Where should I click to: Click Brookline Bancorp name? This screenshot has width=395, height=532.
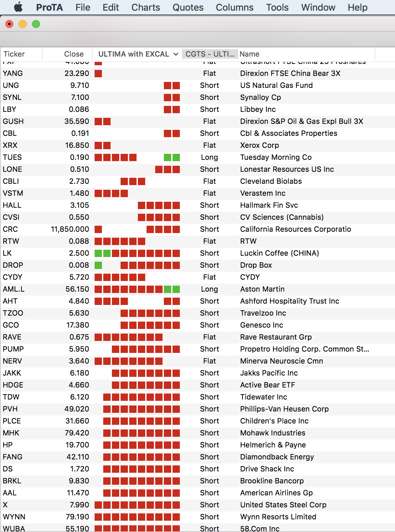(272, 481)
